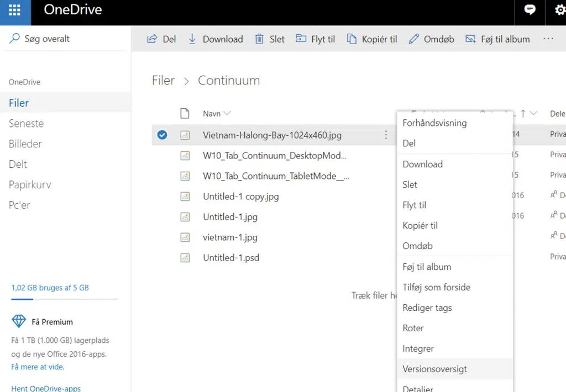Screen dimensions: 566x392
Task: Click image icon for vietnam-1.jpg
Action: pyautogui.click(x=185, y=237)
